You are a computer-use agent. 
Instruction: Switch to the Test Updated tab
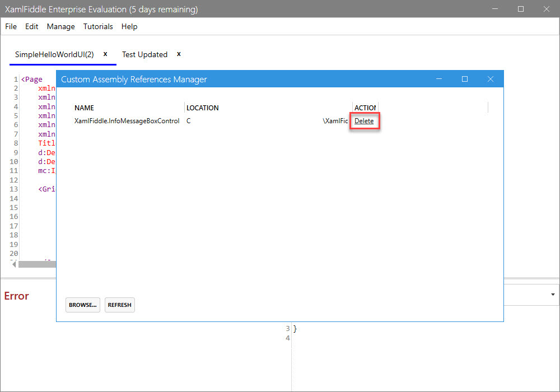(x=144, y=54)
